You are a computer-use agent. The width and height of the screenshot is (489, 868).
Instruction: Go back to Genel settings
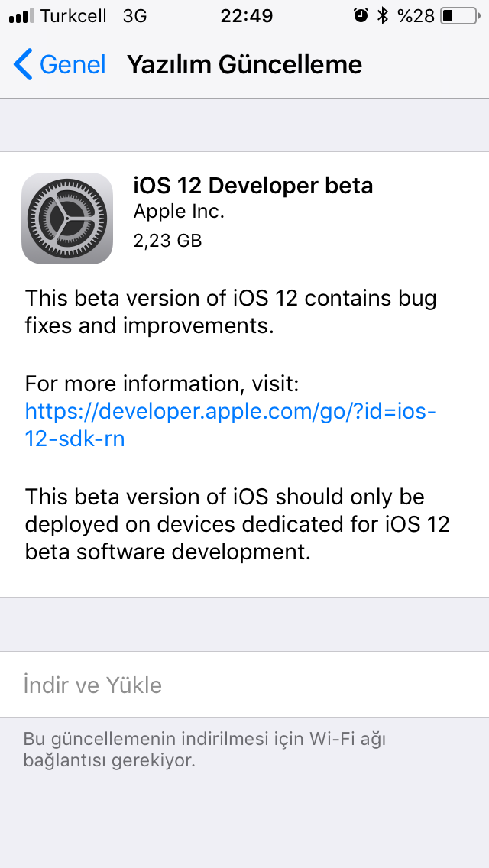pos(60,64)
